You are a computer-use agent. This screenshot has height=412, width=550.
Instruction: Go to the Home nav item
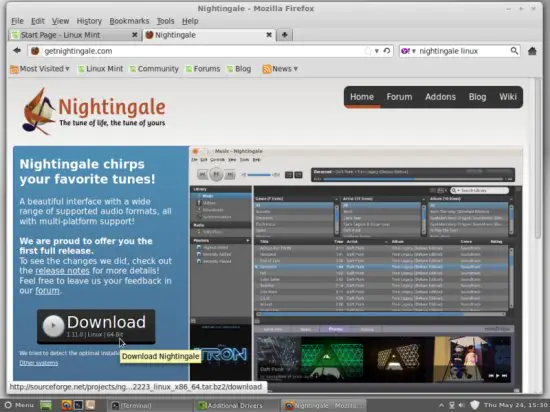pyautogui.click(x=362, y=97)
